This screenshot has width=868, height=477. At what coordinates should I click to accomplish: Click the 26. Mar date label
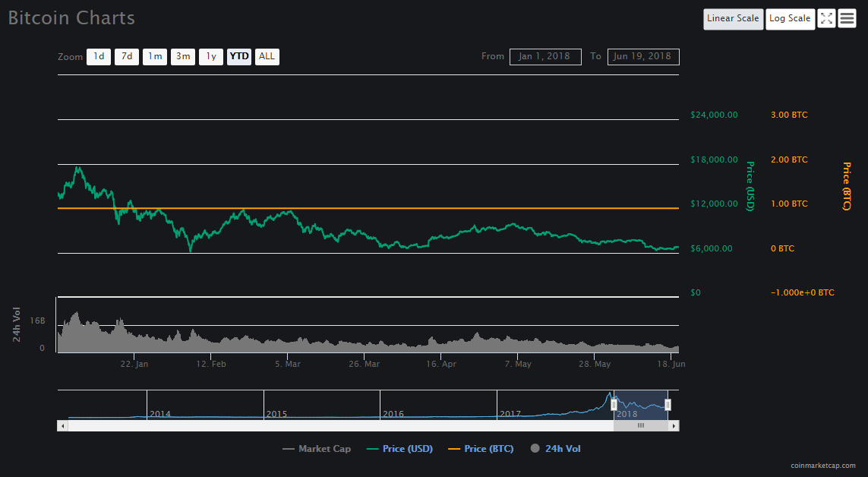(365, 364)
